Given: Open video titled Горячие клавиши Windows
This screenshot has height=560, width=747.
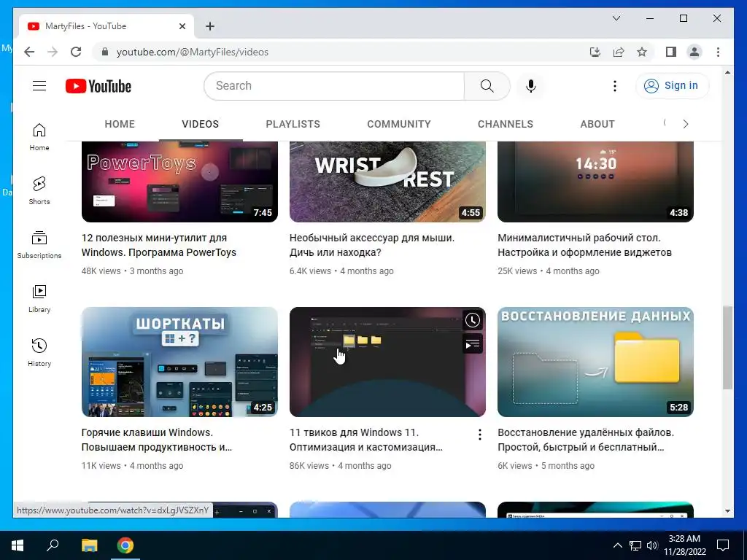Looking at the screenshot, I should (x=157, y=440).
